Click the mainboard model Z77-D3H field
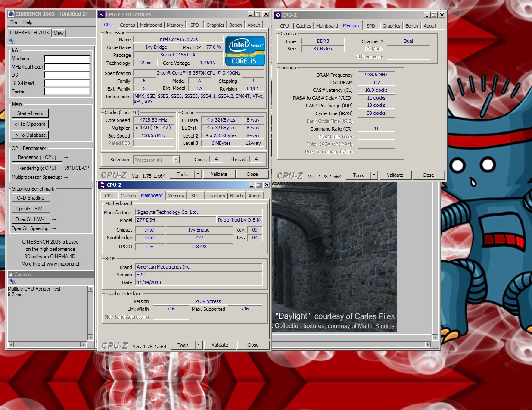 click(176, 220)
